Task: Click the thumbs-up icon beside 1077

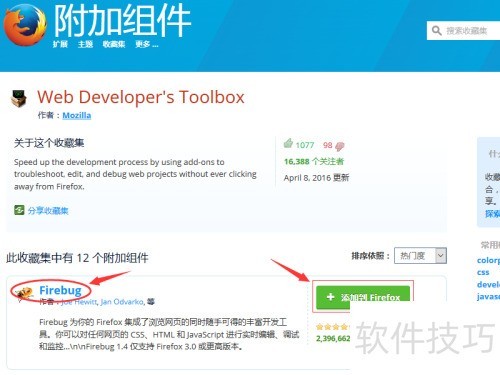Action: [288, 144]
